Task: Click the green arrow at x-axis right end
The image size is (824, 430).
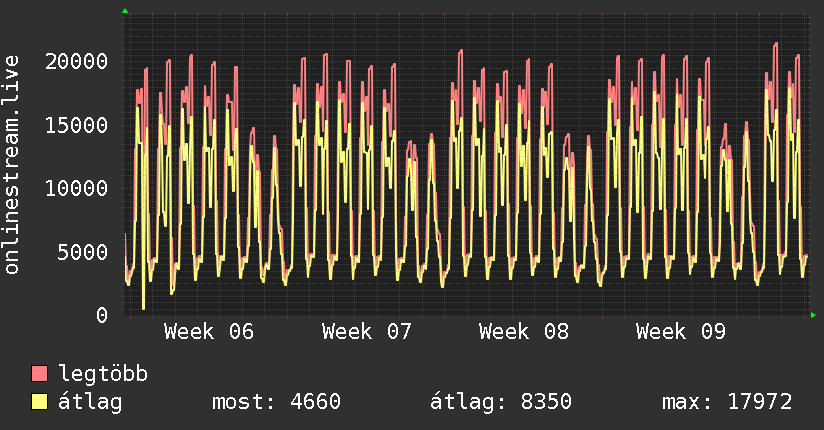Action: [x=814, y=315]
